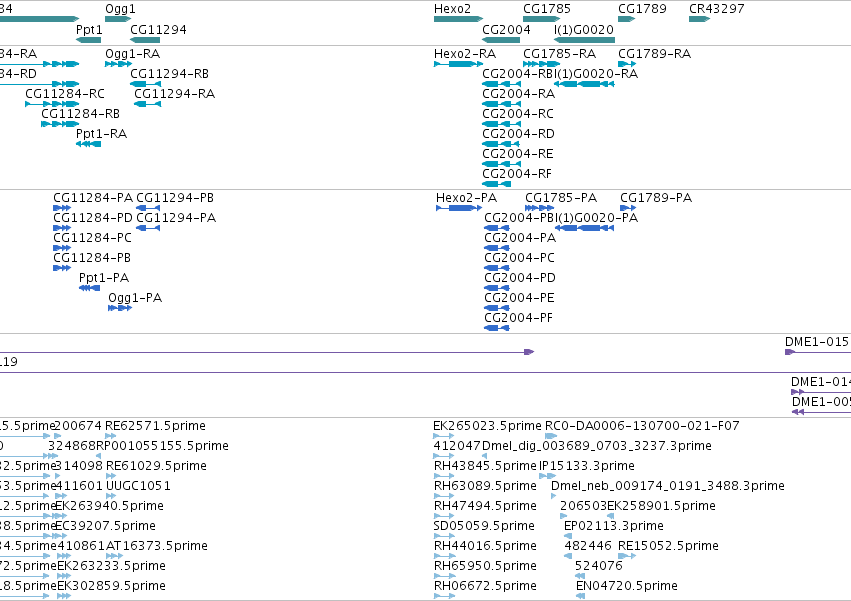Click the Ppt1-PA protein feature
851x601 pixels.
[90, 288]
